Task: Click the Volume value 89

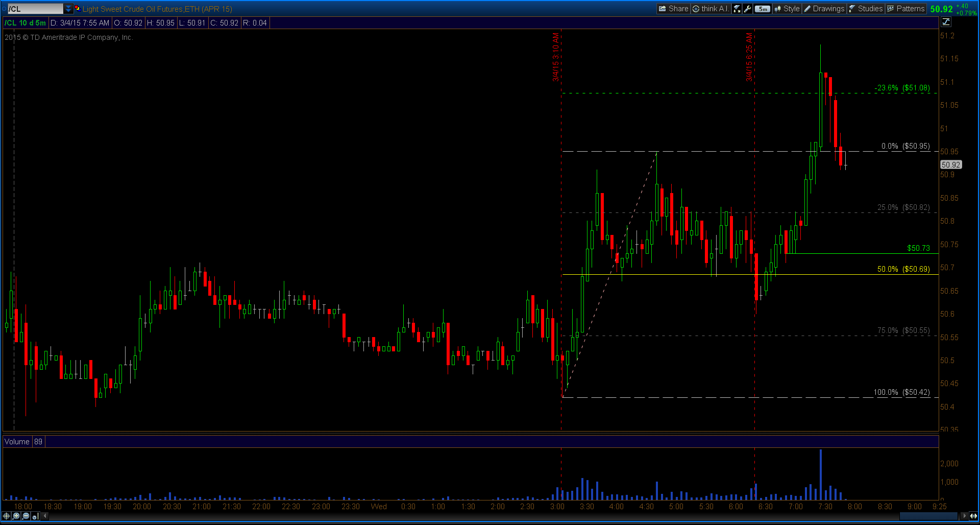Action: (x=38, y=442)
